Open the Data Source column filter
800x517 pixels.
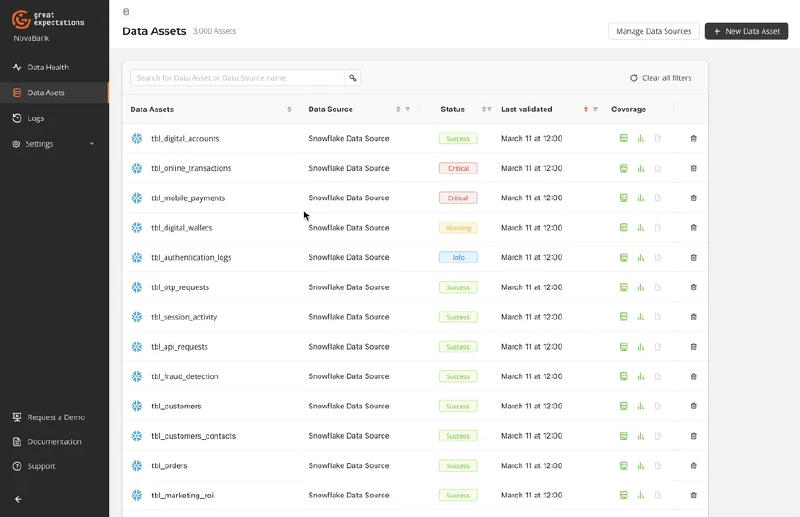click(x=407, y=109)
